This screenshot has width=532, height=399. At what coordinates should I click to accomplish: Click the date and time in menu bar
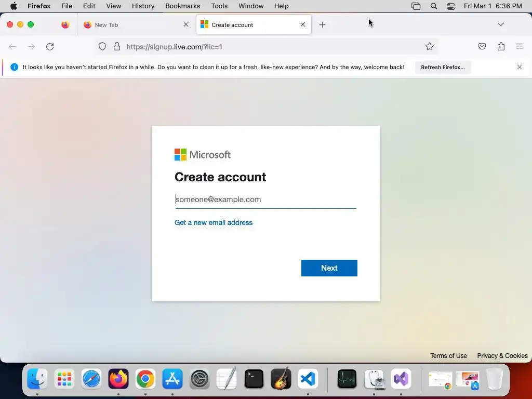coord(493,6)
